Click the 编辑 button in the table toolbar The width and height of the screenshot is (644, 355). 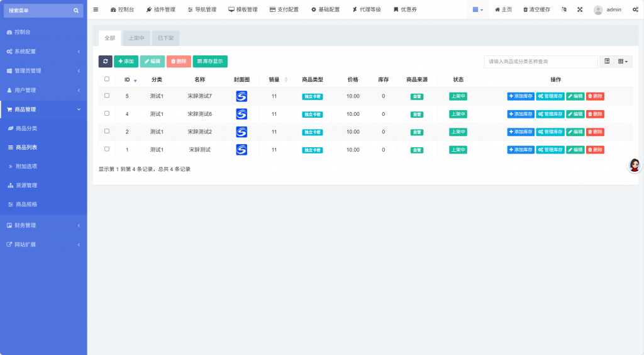click(x=152, y=61)
